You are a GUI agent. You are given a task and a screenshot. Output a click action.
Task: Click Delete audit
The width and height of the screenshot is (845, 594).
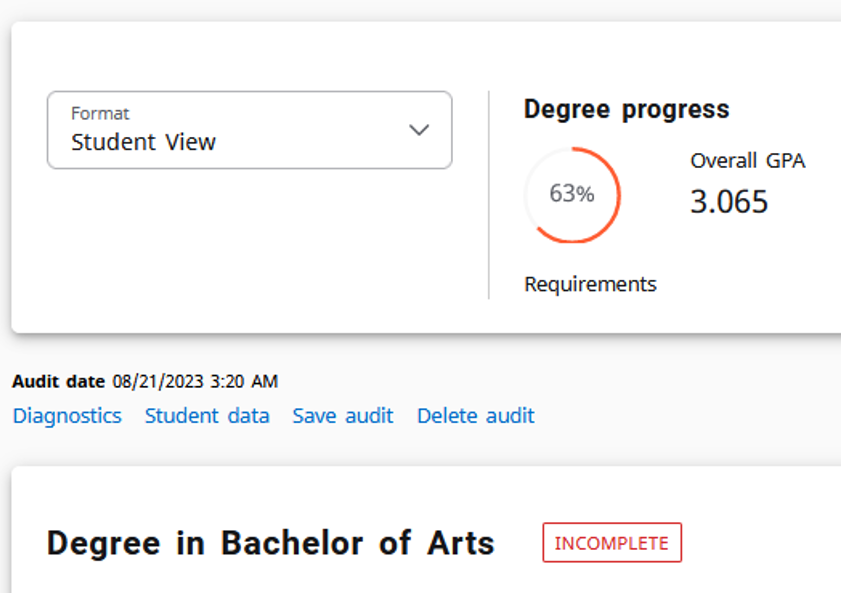[475, 416]
